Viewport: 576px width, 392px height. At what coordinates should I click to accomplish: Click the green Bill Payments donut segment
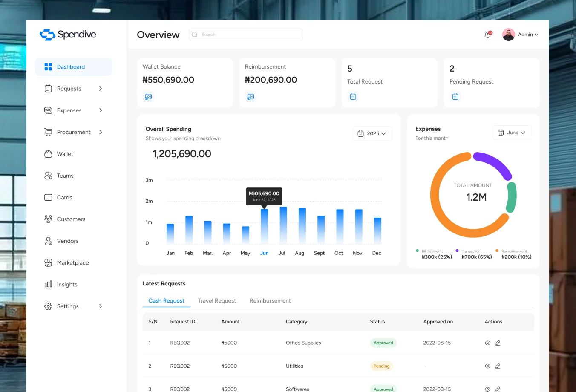[512, 197]
